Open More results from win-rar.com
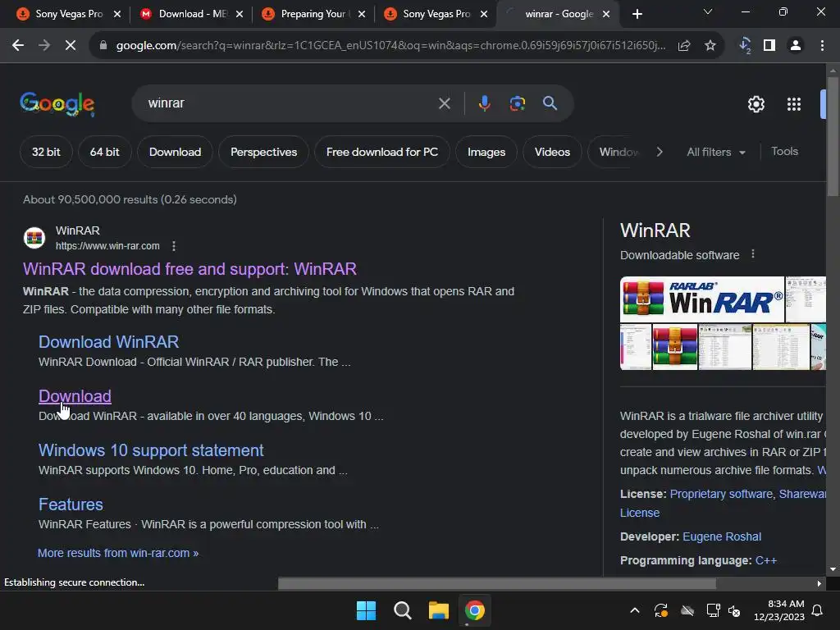This screenshot has width=840, height=630. (x=118, y=553)
